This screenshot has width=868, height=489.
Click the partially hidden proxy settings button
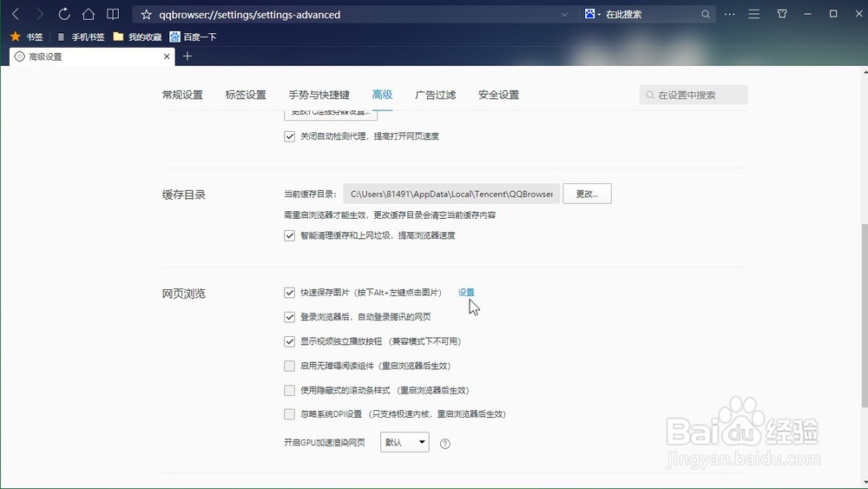click(x=331, y=116)
